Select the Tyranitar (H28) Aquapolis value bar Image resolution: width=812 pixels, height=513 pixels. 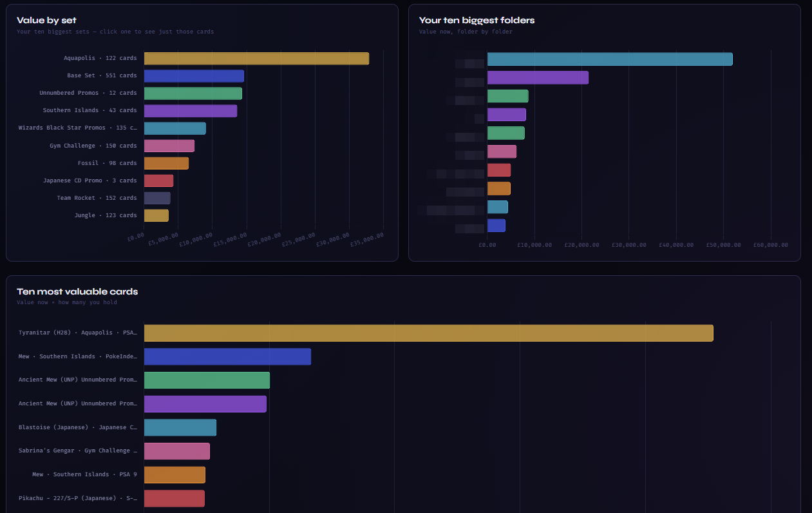pyautogui.click(x=429, y=333)
